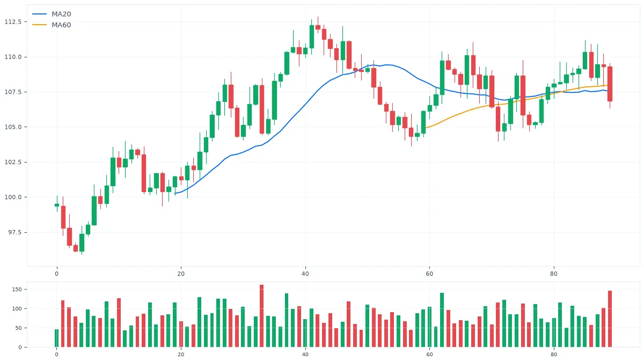Select the tallest red volume bar near index 33
Image resolution: width=644 pixels, height=362 pixels.
[262, 316]
